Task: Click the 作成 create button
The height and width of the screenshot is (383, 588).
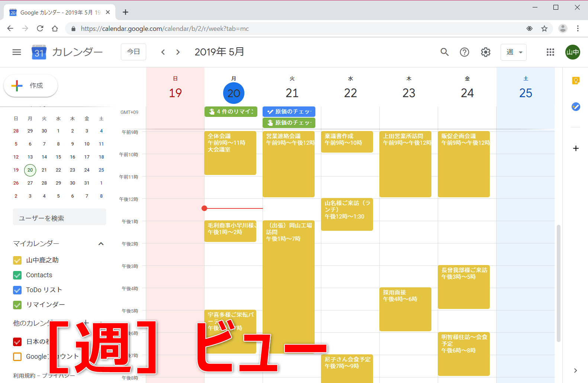Action: click(30, 86)
